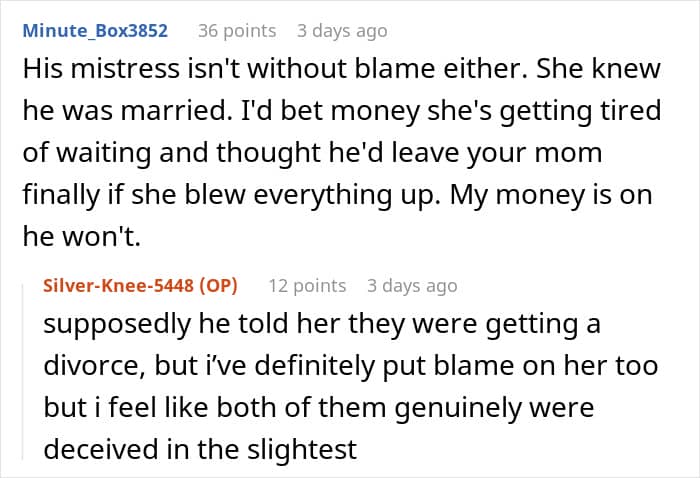This screenshot has width=700, height=478.
Task: Click the word "divorce" in the reply
Action: point(98,367)
